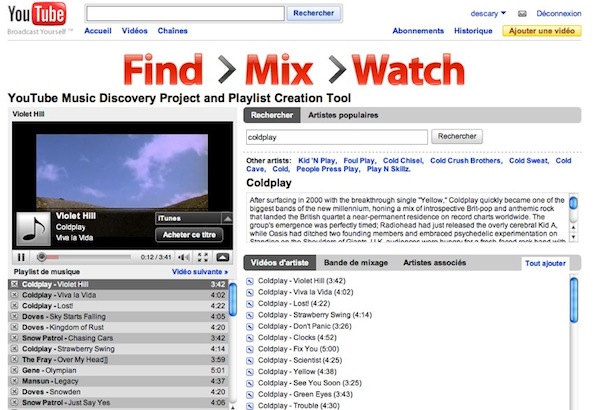Add Coldplay - Clocks (4:52) icon

[250, 338]
